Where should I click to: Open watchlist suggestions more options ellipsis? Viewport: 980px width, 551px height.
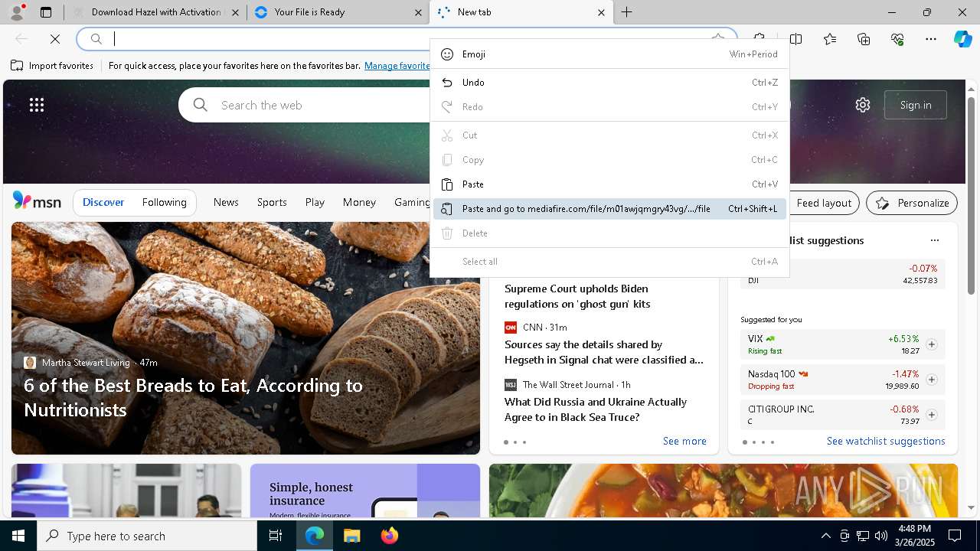(934, 240)
